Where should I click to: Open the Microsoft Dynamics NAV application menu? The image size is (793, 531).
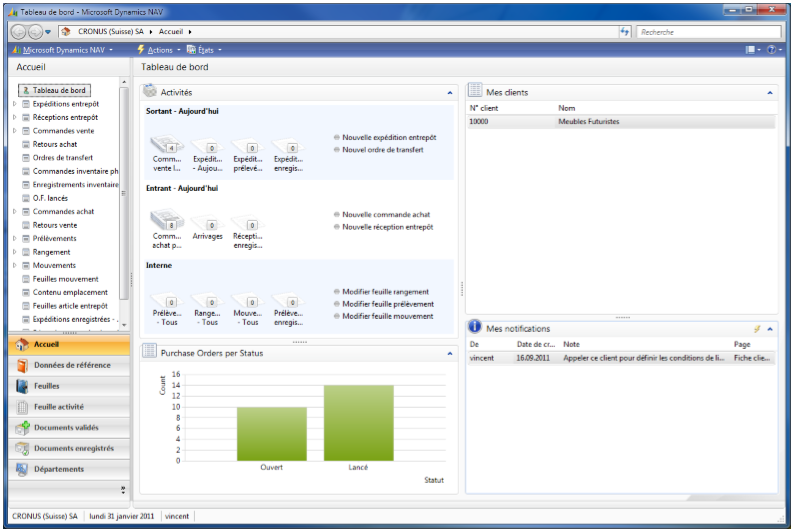(63, 50)
